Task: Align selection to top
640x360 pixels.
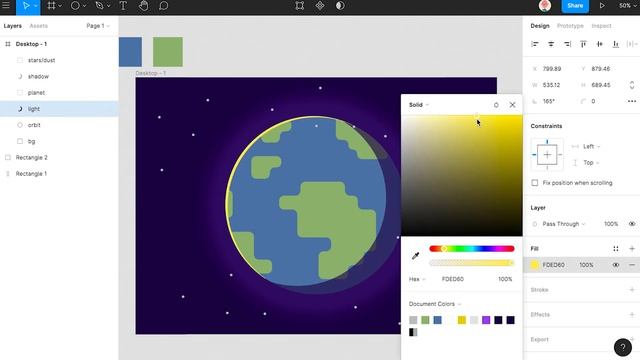Action: click(583, 44)
